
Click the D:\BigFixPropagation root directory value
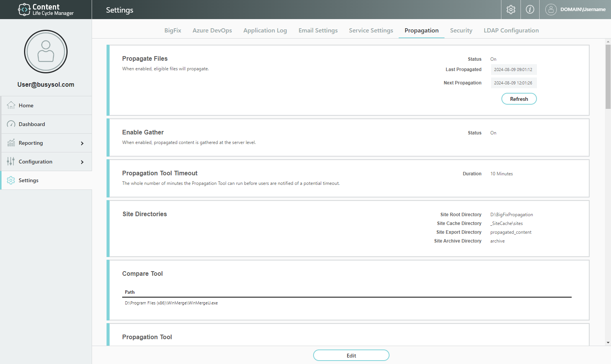(x=512, y=215)
